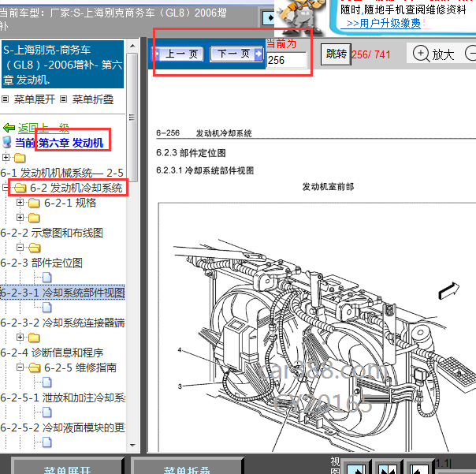The height and width of the screenshot is (474, 476).
Task: Click the folder icon next to 6-2-1 规格
Action: coord(34,203)
